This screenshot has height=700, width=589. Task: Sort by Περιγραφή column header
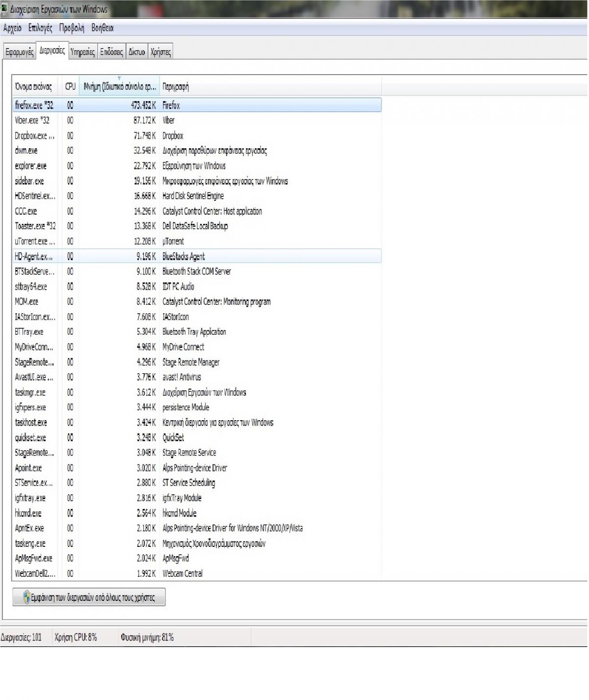tap(270, 86)
